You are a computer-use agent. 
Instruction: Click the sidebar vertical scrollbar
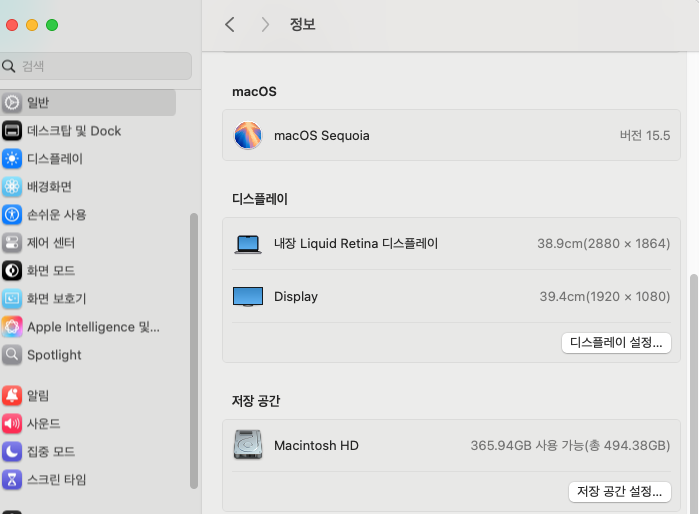(x=194, y=350)
